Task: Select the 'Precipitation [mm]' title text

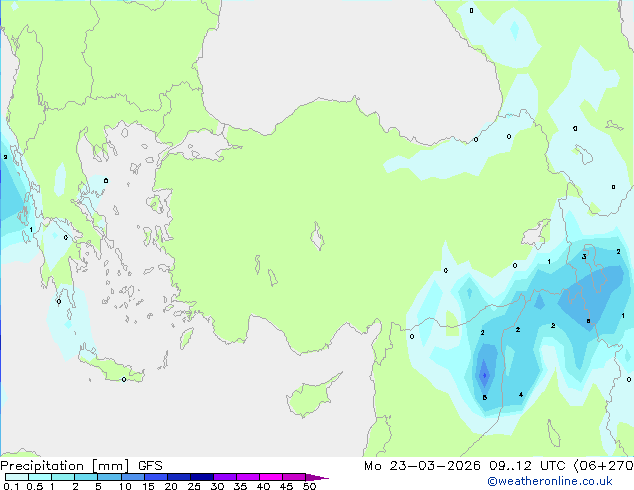Action: tap(65, 466)
